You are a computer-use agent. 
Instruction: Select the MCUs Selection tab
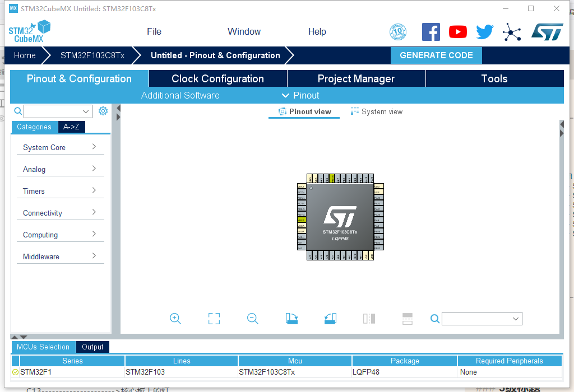point(43,347)
